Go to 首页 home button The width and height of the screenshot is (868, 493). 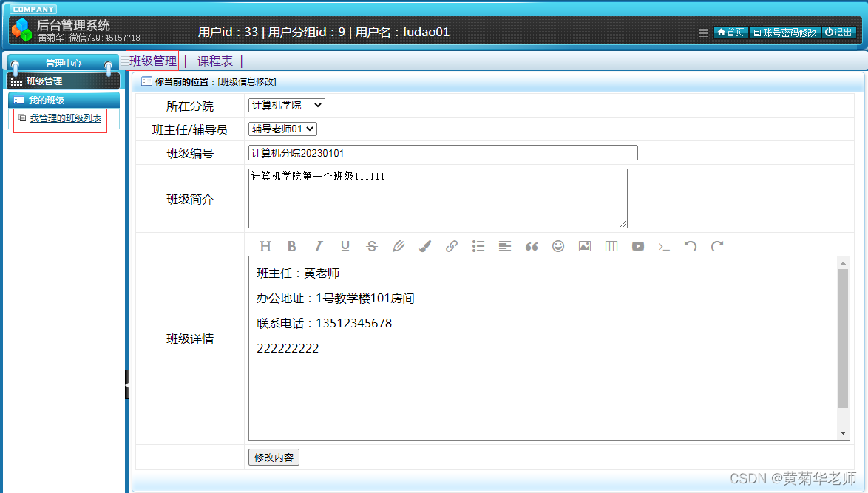(730, 33)
